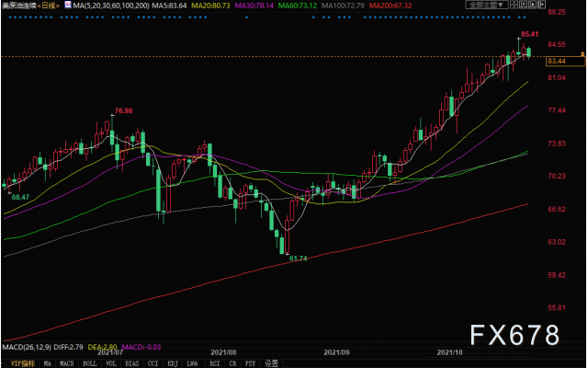Click the MA200:67.32 value

click(390, 6)
